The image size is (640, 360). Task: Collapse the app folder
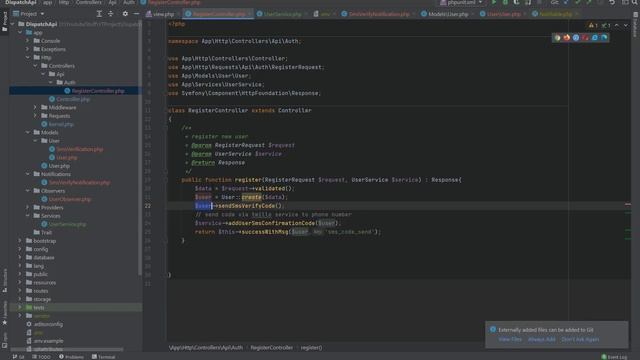(20, 33)
